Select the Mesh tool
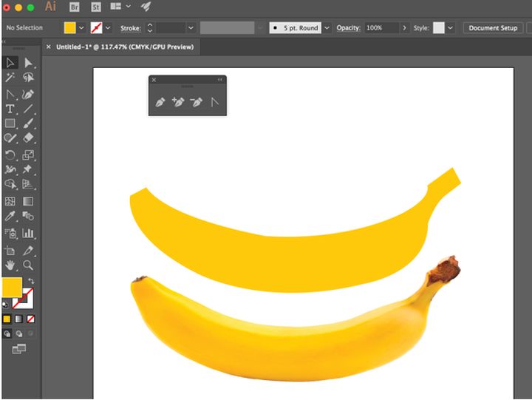 pyautogui.click(x=10, y=201)
